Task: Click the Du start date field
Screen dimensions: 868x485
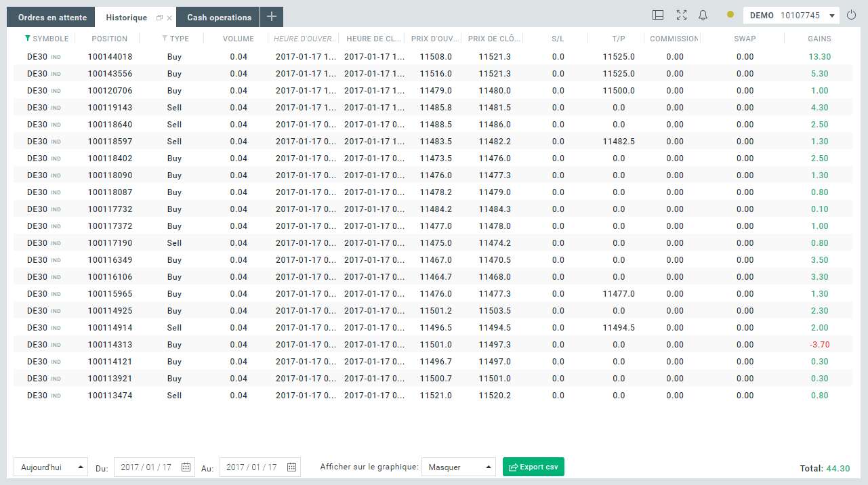Action: [154, 467]
